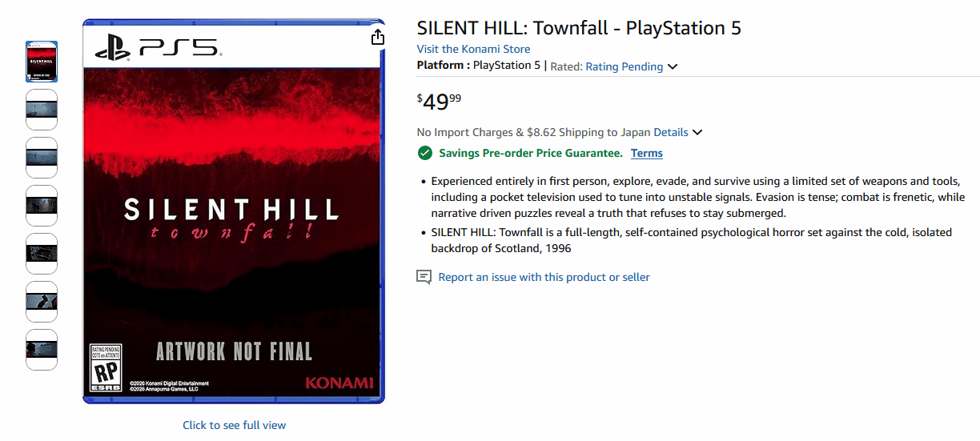Click the Savings Pre-order Price Guarantee text
Viewport: 980px width, 441px height.
530,153
